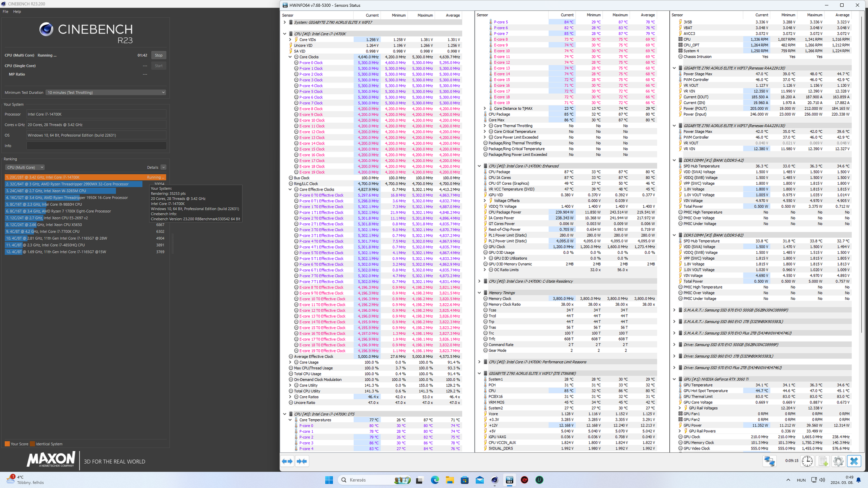Select Intel Xeon W-3265M ranking entry
This screenshot has height=488, width=868.
(x=85, y=191)
